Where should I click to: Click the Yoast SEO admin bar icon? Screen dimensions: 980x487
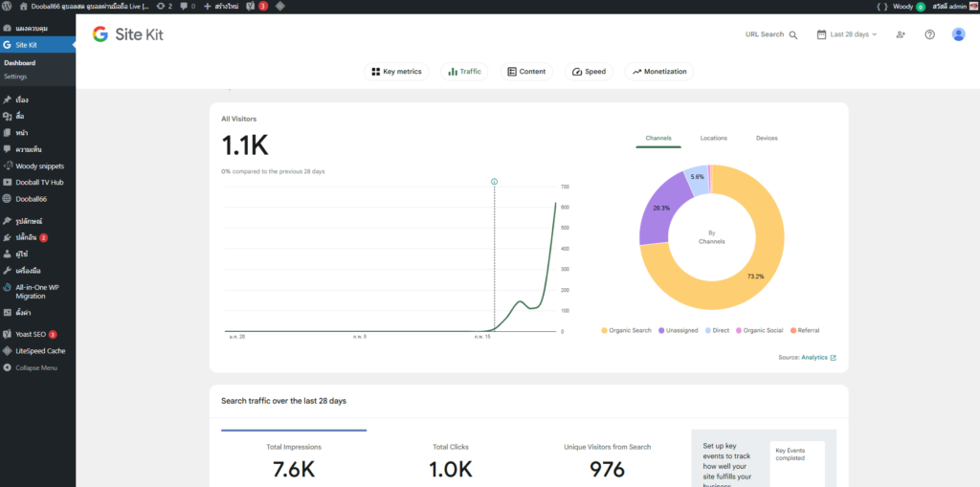tap(250, 6)
